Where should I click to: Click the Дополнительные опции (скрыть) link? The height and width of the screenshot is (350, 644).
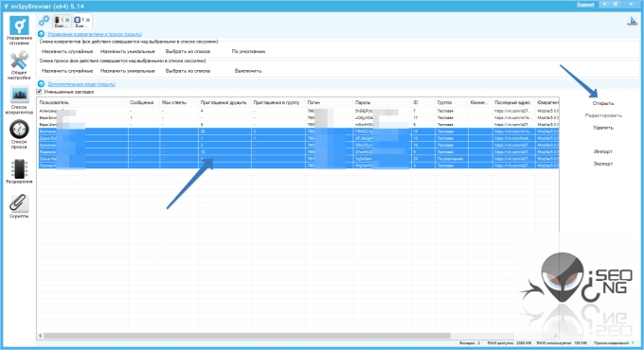pyautogui.click(x=81, y=84)
